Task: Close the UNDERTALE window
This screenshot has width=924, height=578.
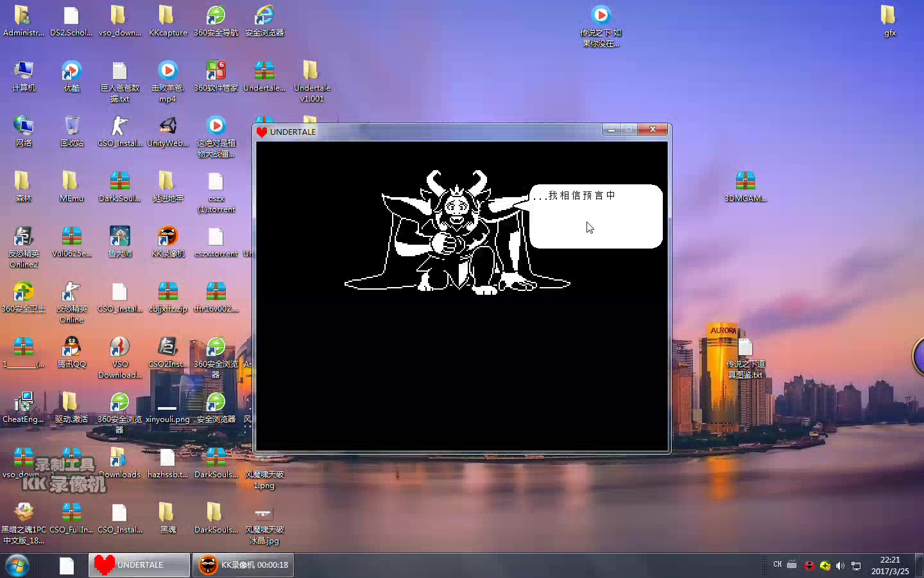Action: tap(653, 130)
